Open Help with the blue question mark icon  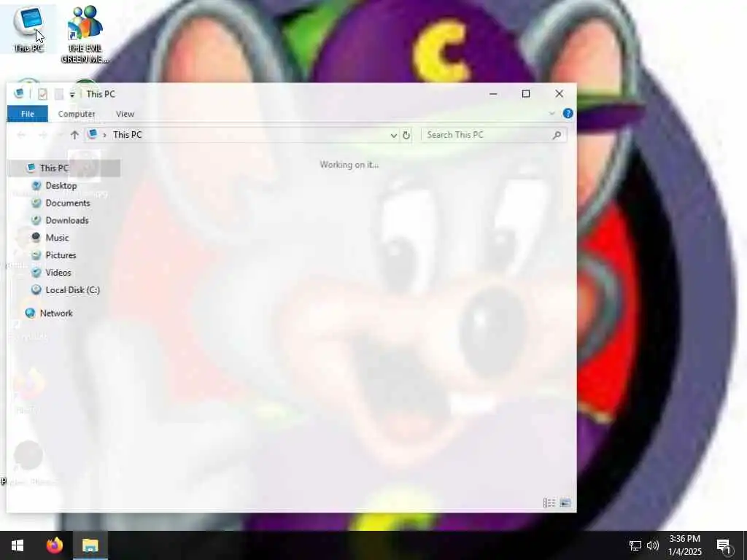[x=568, y=113]
